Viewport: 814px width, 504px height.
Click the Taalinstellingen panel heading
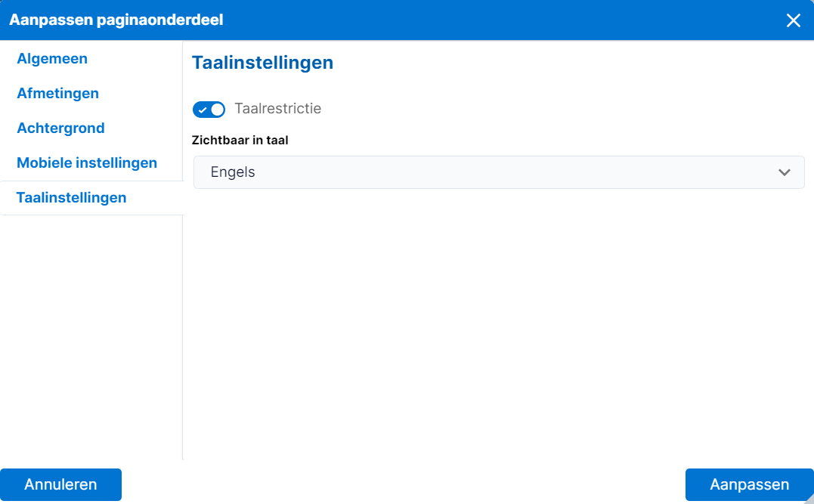(x=263, y=63)
